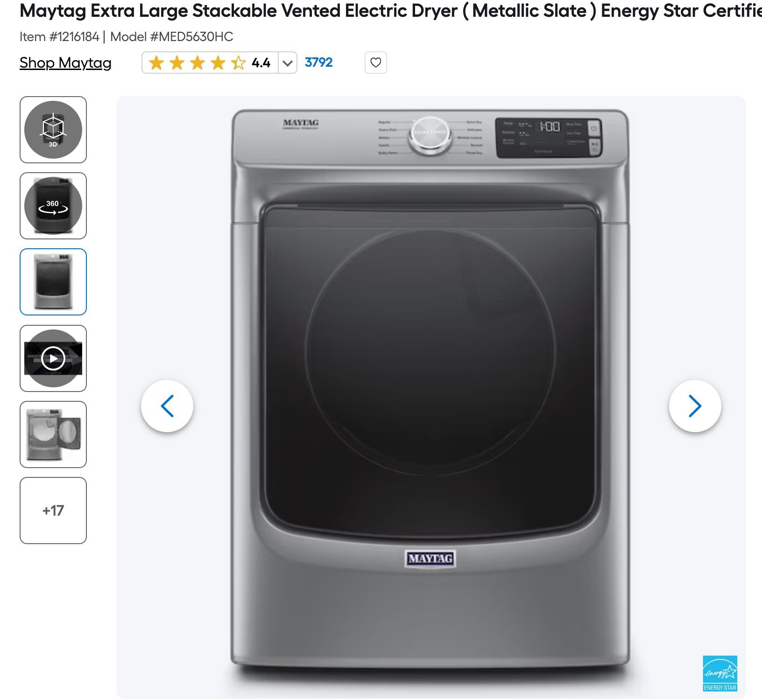Open the 3792 customer reviews link
The height and width of the screenshot is (700, 762).
(319, 62)
